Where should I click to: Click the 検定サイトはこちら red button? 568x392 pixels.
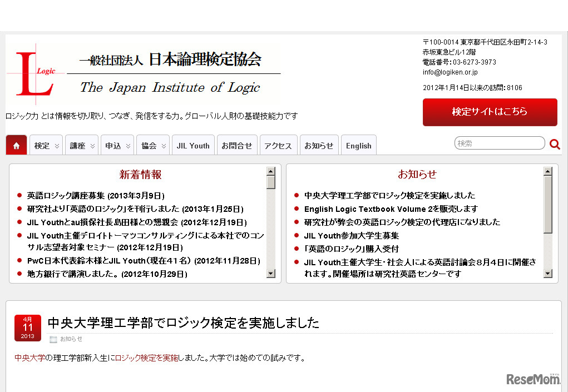point(490,112)
